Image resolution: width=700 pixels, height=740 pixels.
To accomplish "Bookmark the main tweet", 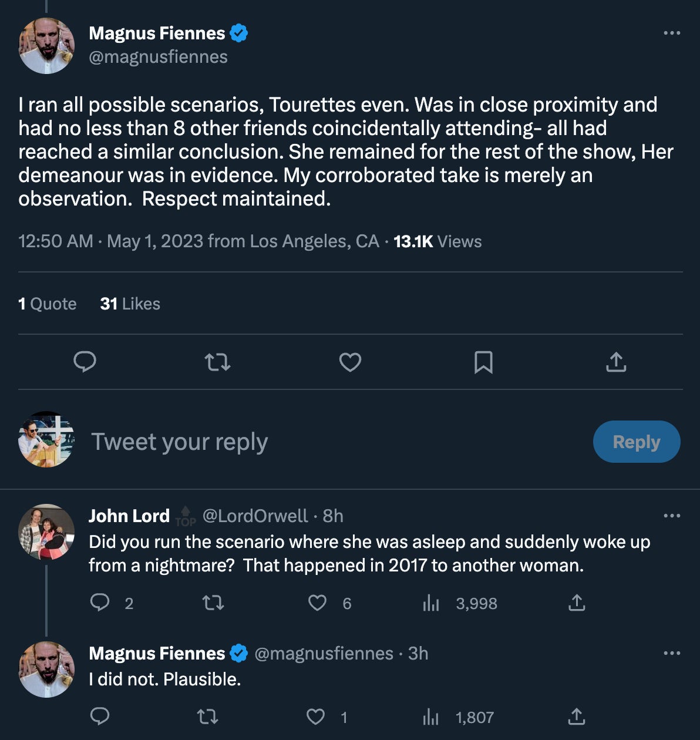I will [x=483, y=362].
